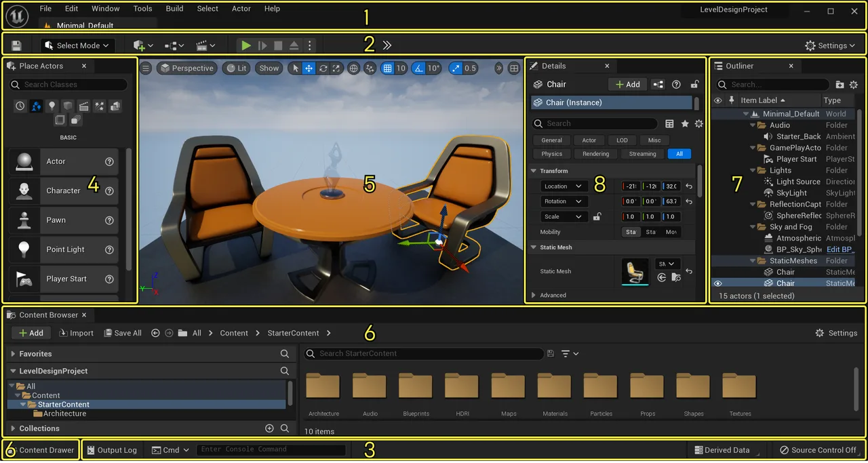Viewport: 868px width, 463px height.
Task: Click the green Play button in the toolbar
Action: pos(246,45)
